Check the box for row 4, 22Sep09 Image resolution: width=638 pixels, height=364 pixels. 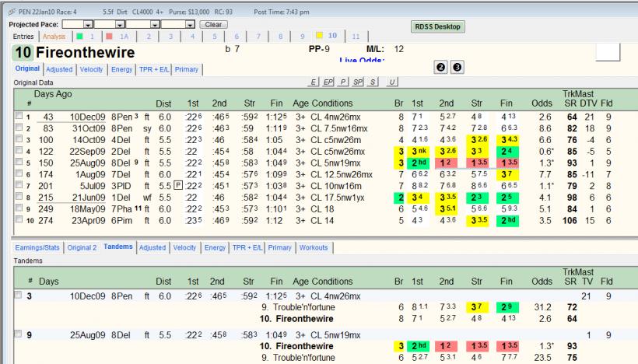[x=19, y=150]
